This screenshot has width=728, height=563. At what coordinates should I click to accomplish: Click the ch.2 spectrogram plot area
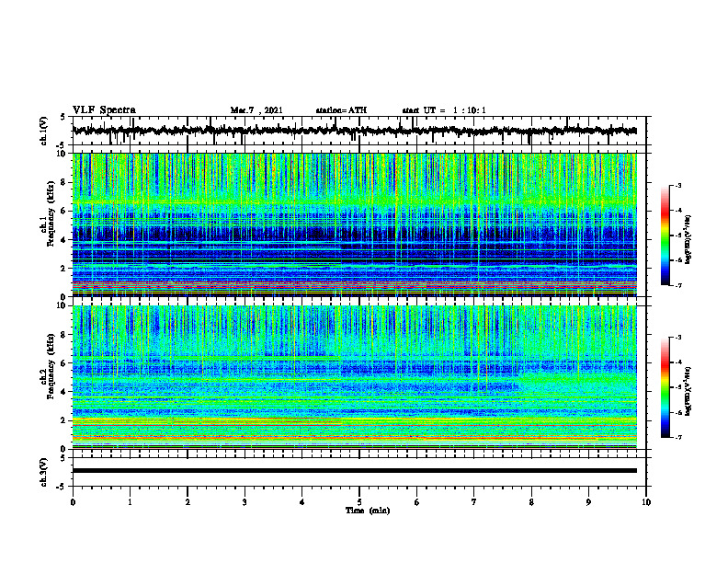point(354,377)
